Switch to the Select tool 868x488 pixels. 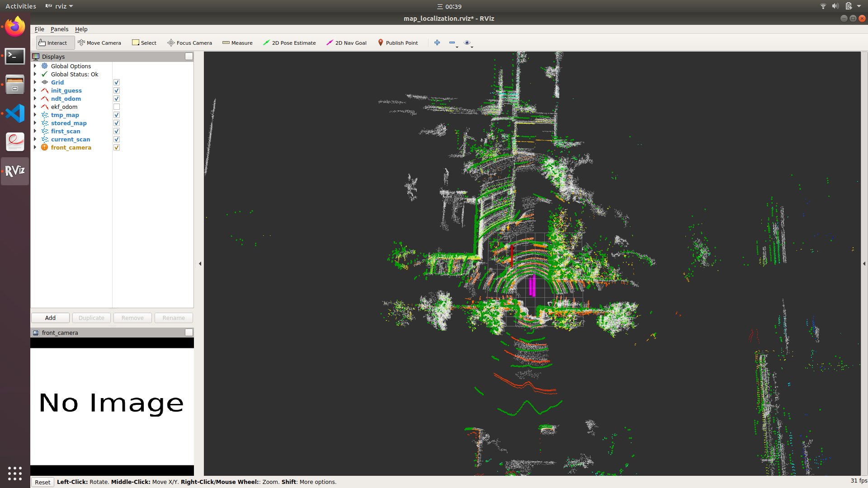pyautogui.click(x=144, y=42)
